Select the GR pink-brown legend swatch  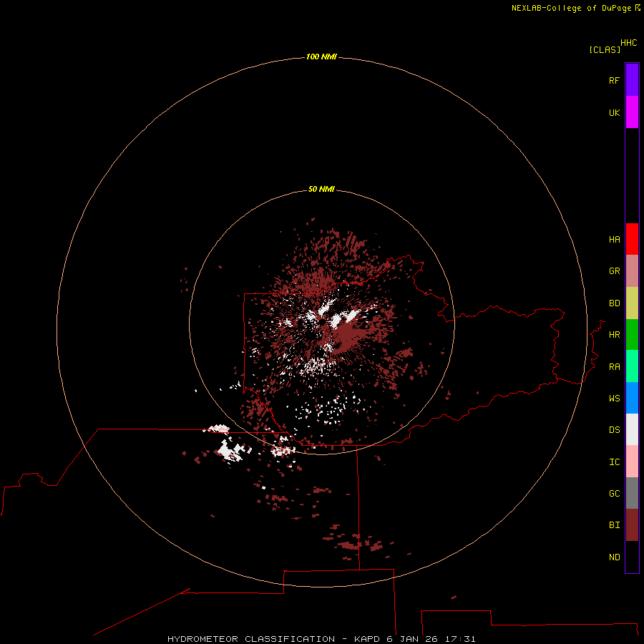click(632, 271)
